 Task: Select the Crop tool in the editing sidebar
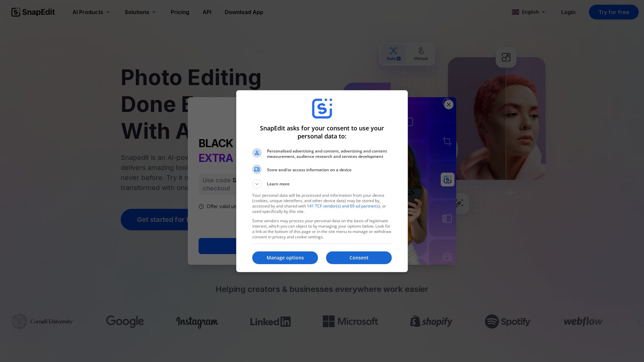tap(447, 141)
